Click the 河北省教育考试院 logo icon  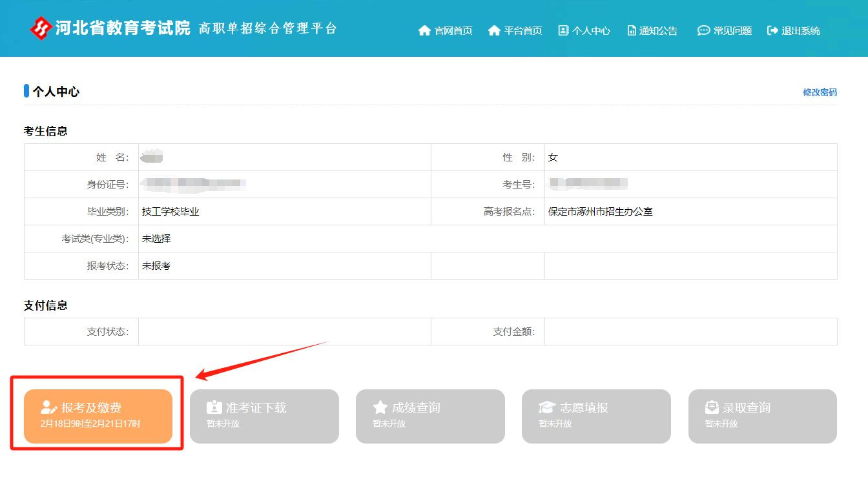click(x=41, y=28)
